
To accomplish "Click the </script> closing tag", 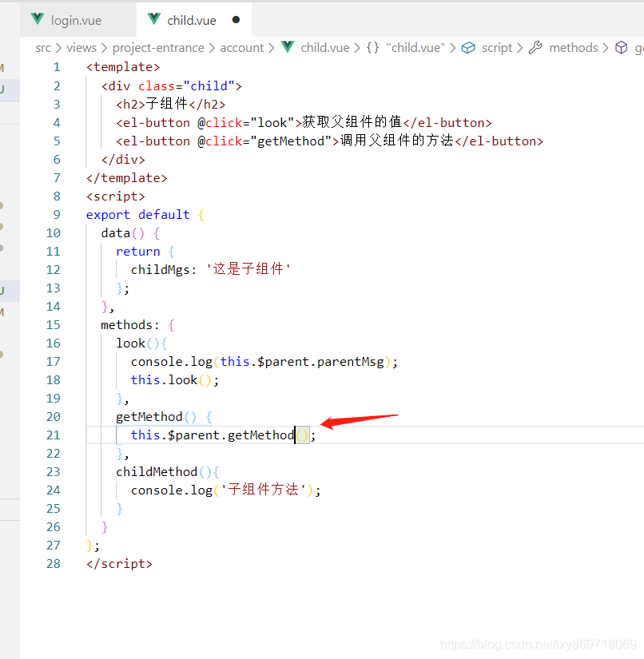I will point(119,564).
